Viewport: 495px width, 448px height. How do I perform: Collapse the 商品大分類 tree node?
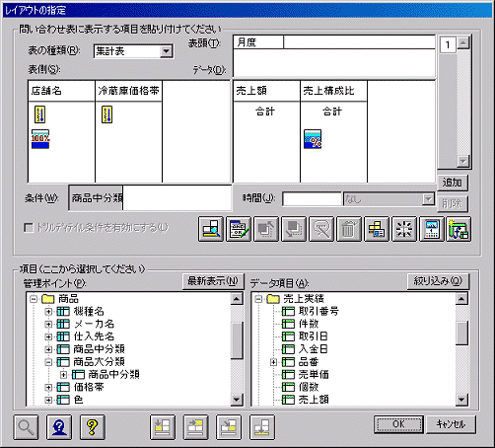[48, 362]
